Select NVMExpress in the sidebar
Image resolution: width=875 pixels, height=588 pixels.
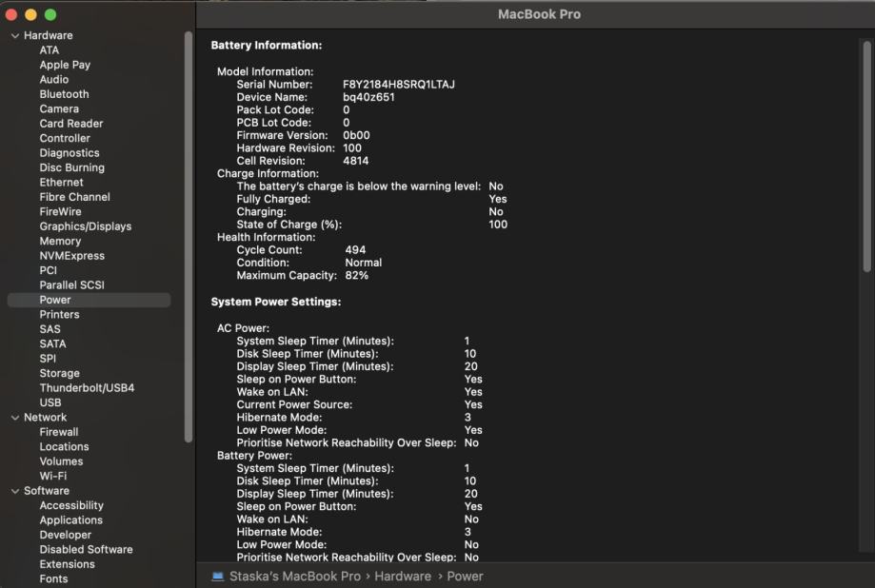[x=72, y=256]
